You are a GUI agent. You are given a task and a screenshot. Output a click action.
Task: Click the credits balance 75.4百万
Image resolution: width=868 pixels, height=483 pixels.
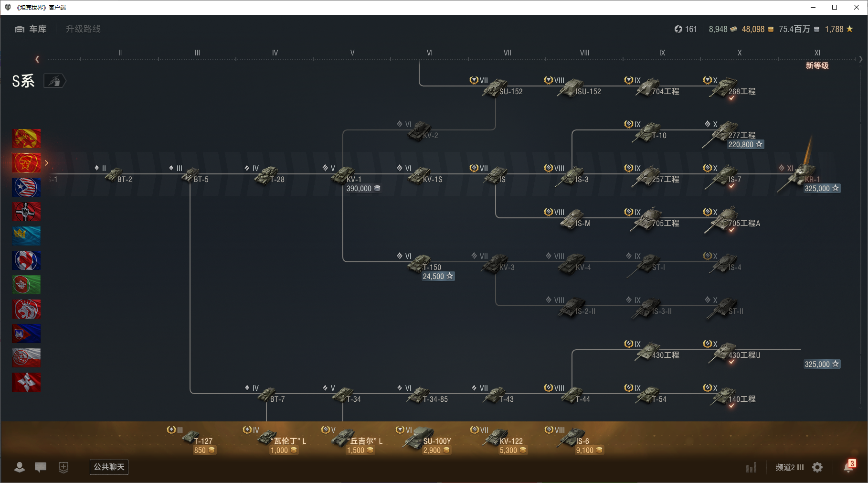pos(799,29)
